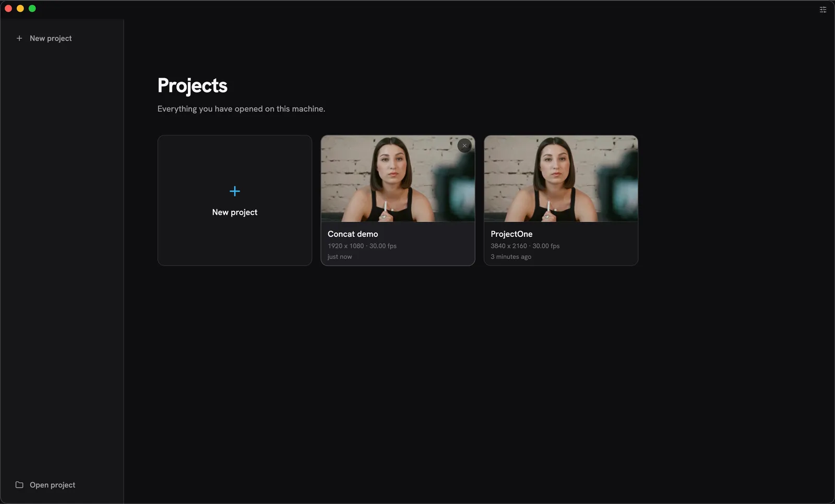Click the "ProjectOne" project title

(511, 234)
